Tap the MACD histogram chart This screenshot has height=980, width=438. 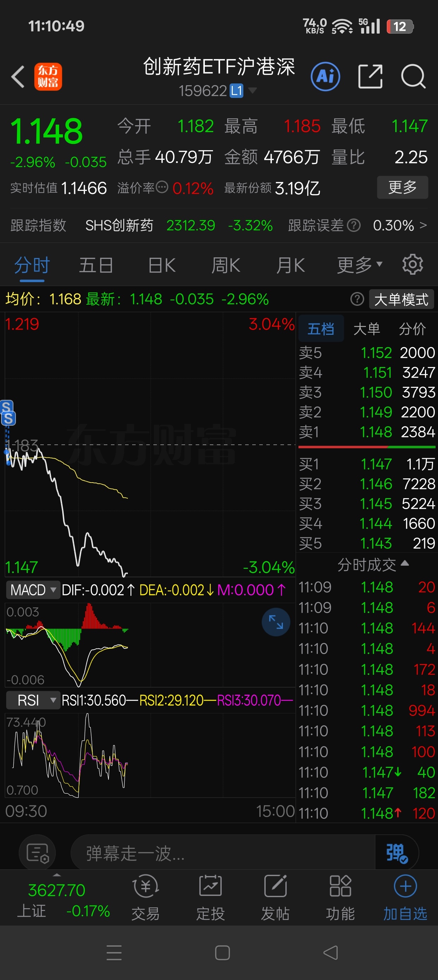click(x=150, y=645)
